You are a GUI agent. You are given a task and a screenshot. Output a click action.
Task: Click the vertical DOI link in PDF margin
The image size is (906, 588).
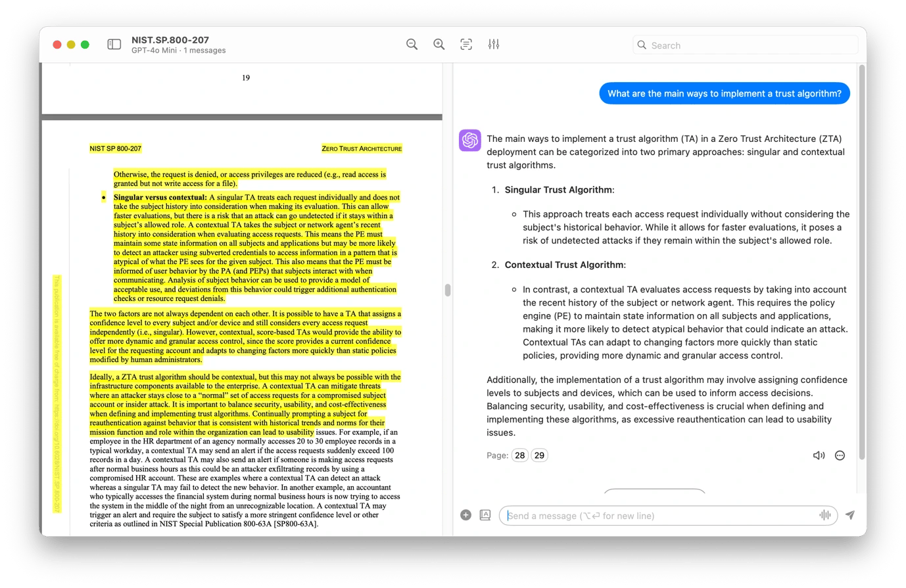(57, 394)
